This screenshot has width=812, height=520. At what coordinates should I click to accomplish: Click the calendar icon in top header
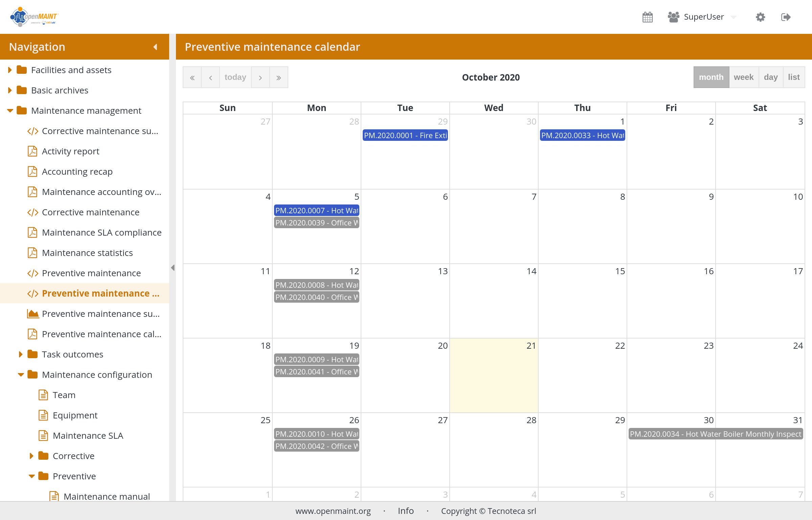647,17
